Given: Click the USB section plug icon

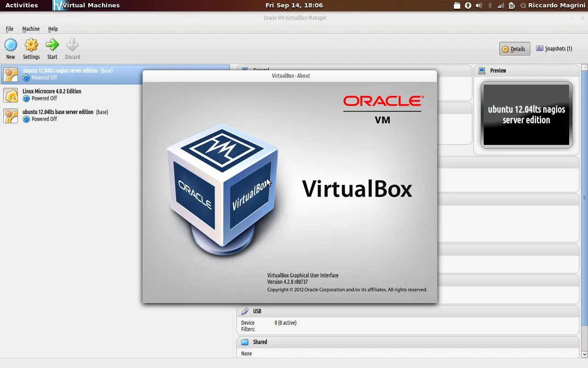Looking at the screenshot, I should click(x=245, y=311).
